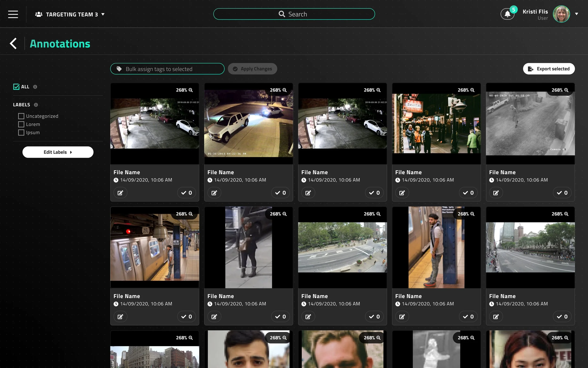This screenshot has height=368, width=588.
Task: Click checkmark count on grayscale camera card
Action: 562,193
